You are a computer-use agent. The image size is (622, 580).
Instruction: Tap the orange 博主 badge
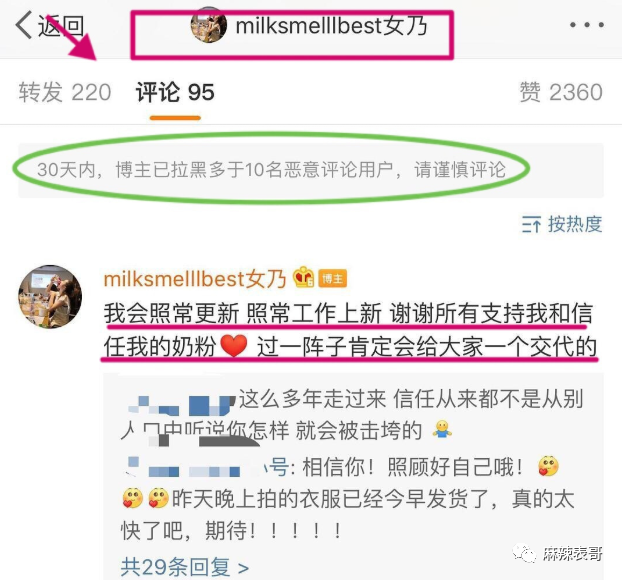[332, 278]
